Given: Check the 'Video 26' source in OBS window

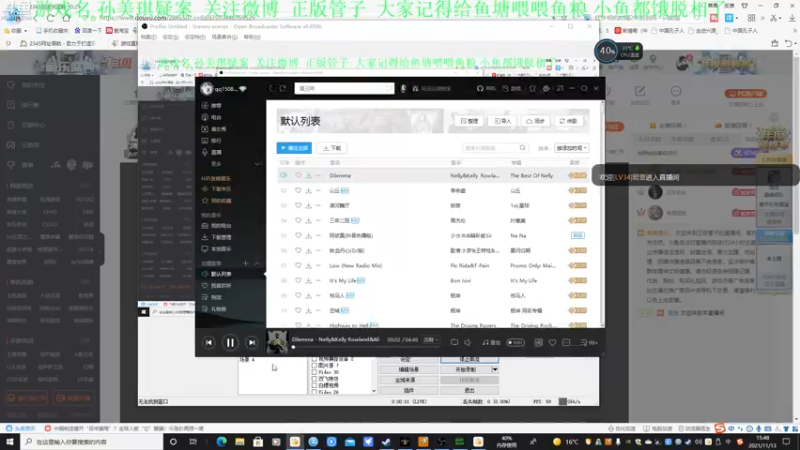Looking at the screenshot, I should tap(314, 392).
